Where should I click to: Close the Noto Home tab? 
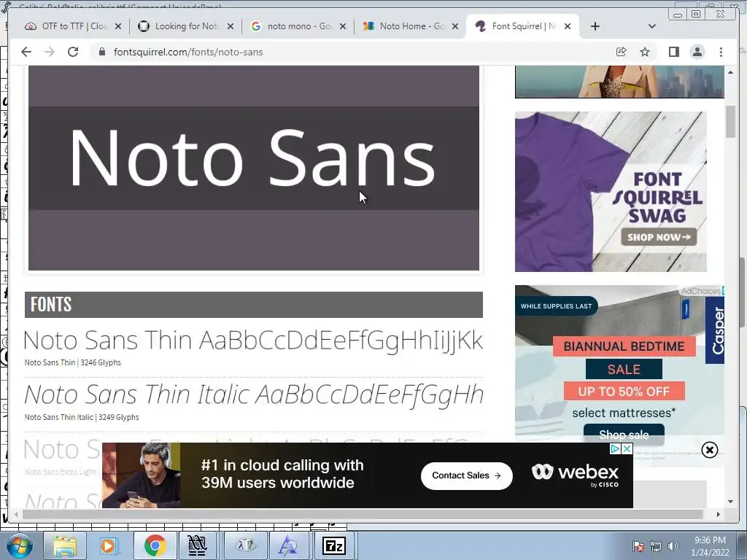[x=455, y=26]
